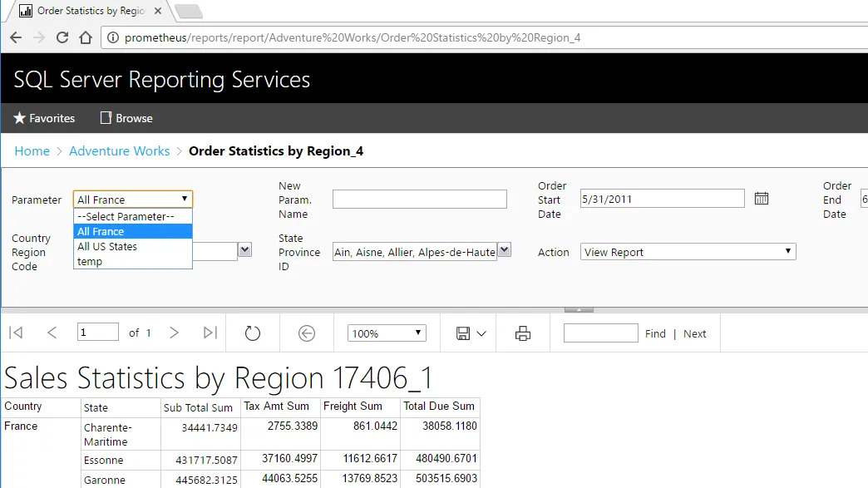Open the Order Start Date calendar picker
The width and height of the screenshot is (868, 488).
(x=761, y=199)
